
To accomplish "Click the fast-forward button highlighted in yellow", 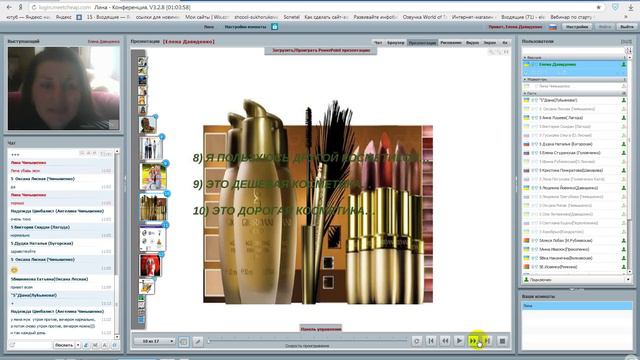I will (473, 341).
